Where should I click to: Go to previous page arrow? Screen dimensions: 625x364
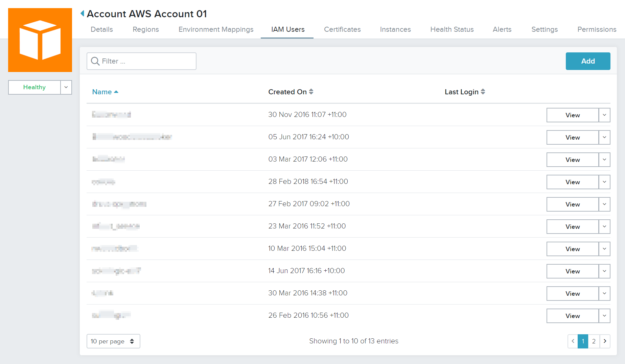[573, 341]
